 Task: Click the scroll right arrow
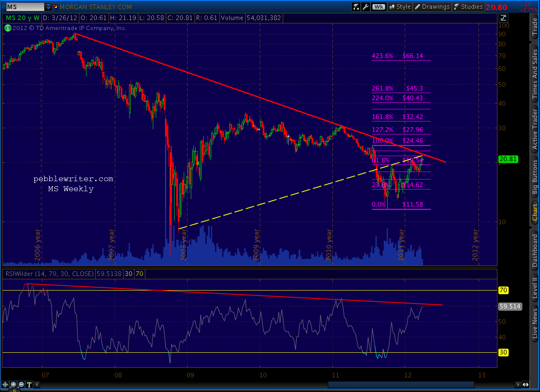click(x=519, y=384)
